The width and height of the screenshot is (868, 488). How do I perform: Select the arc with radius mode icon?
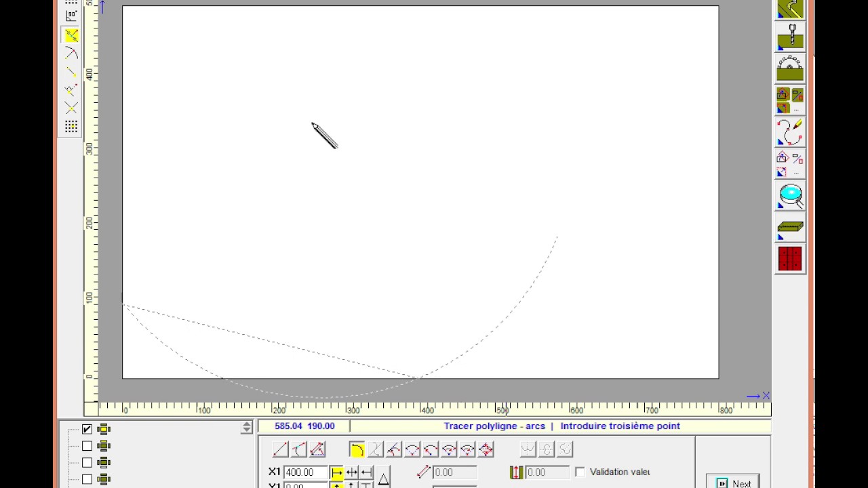(449, 449)
